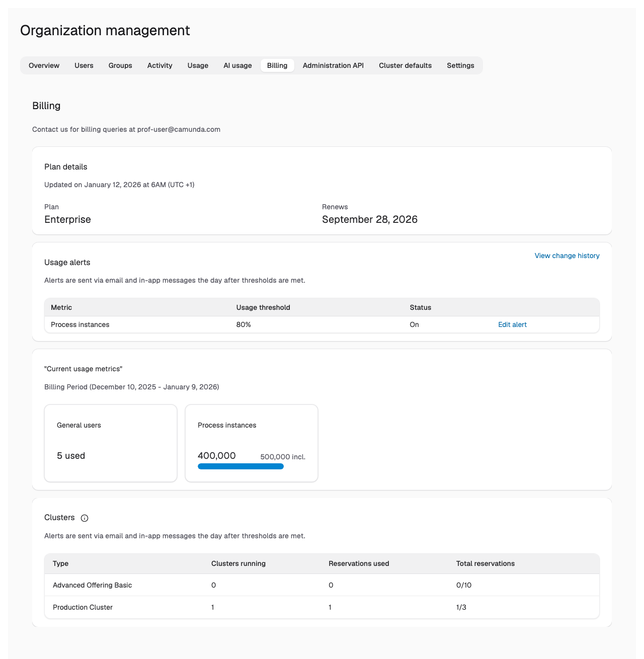Select the Activity tab
The height and width of the screenshot is (659, 644).
pyautogui.click(x=160, y=65)
